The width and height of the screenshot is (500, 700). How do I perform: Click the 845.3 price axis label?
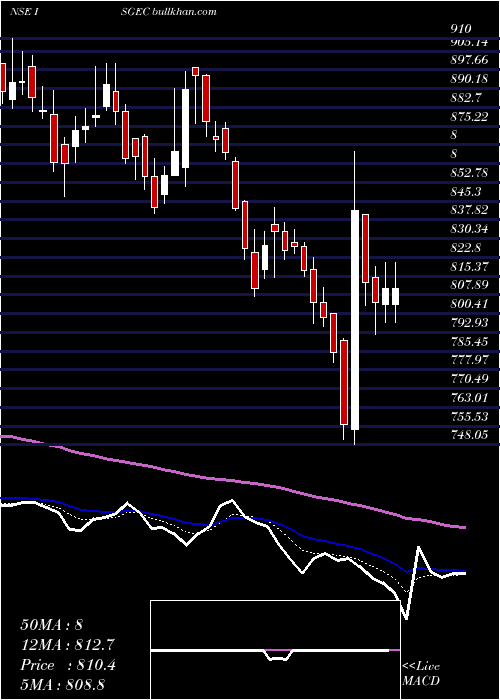point(468,192)
